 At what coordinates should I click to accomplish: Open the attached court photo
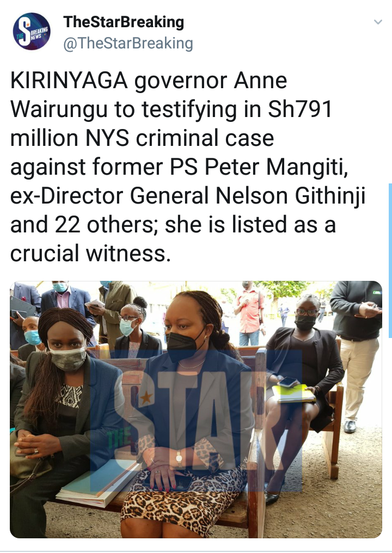click(196, 409)
